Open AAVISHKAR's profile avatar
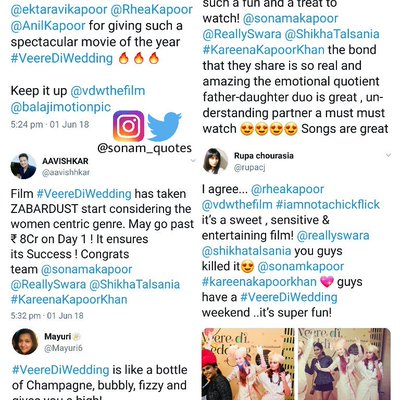This screenshot has height=400, width=400. click(23, 166)
